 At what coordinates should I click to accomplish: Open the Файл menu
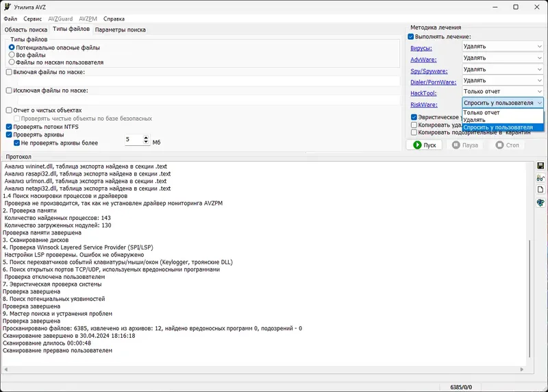(x=10, y=19)
